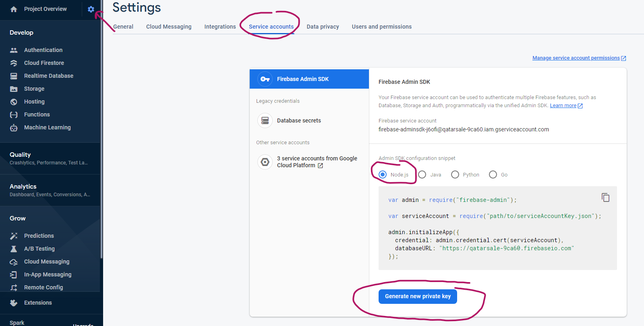This screenshot has width=644, height=326.
Task: Open the Service accounts tab
Action: pyautogui.click(x=271, y=27)
